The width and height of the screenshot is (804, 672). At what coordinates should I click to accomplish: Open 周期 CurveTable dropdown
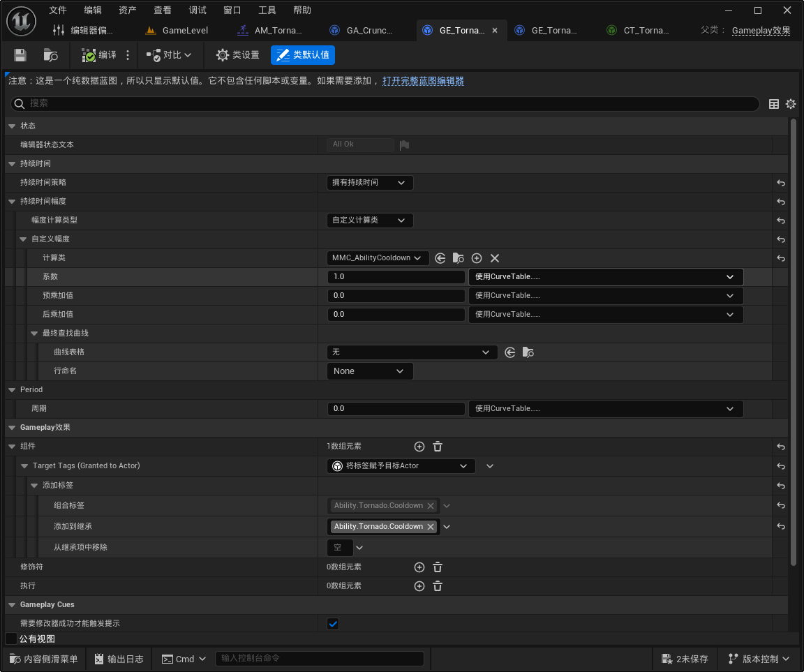tap(606, 409)
